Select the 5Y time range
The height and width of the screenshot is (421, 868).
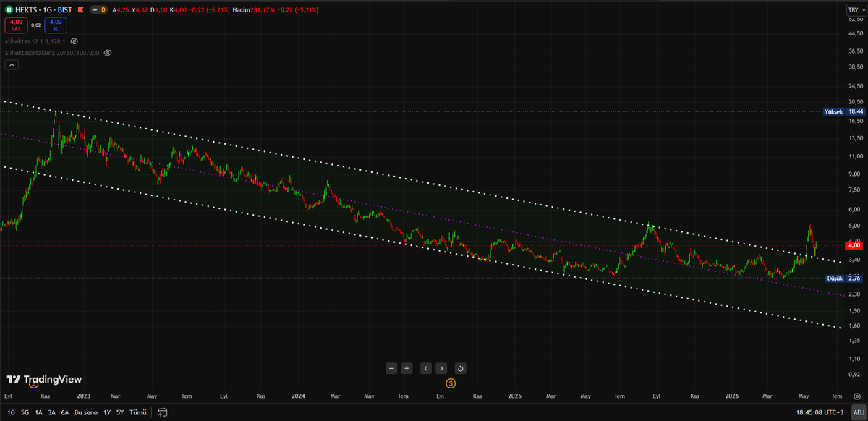point(120,412)
